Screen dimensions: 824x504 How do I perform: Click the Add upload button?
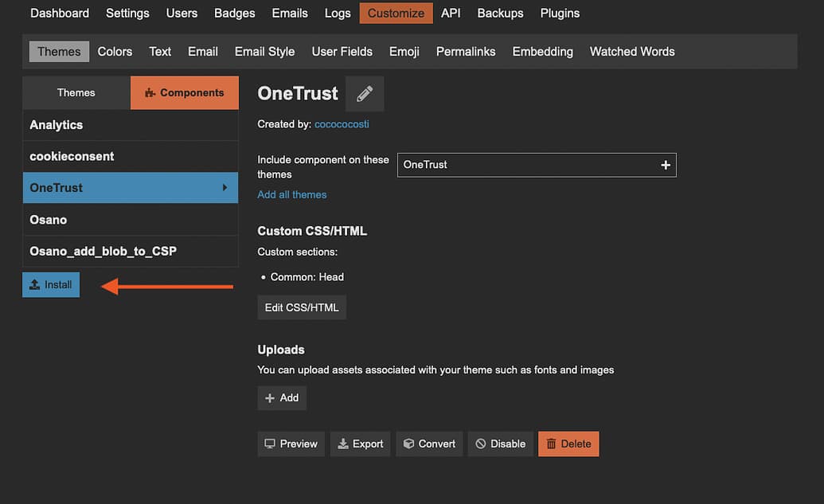click(x=282, y=398)
